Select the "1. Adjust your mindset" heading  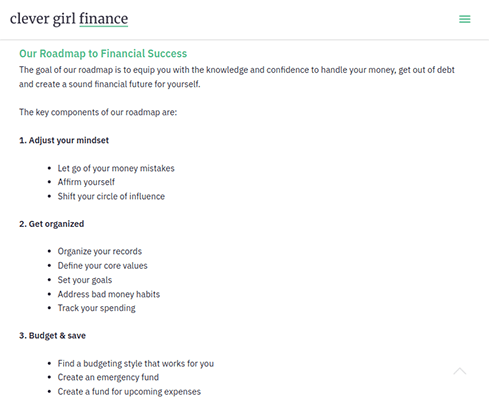point(64,140)
